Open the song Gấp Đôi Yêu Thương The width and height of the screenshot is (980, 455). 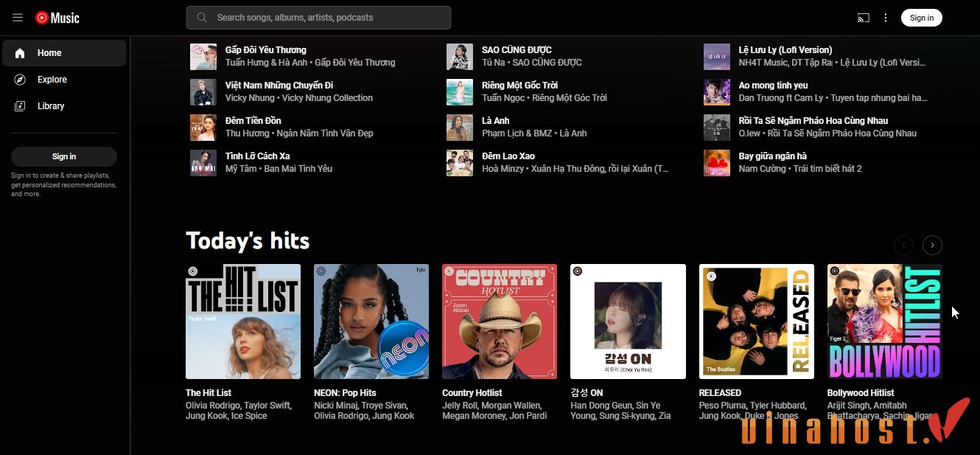click(265, 49)
